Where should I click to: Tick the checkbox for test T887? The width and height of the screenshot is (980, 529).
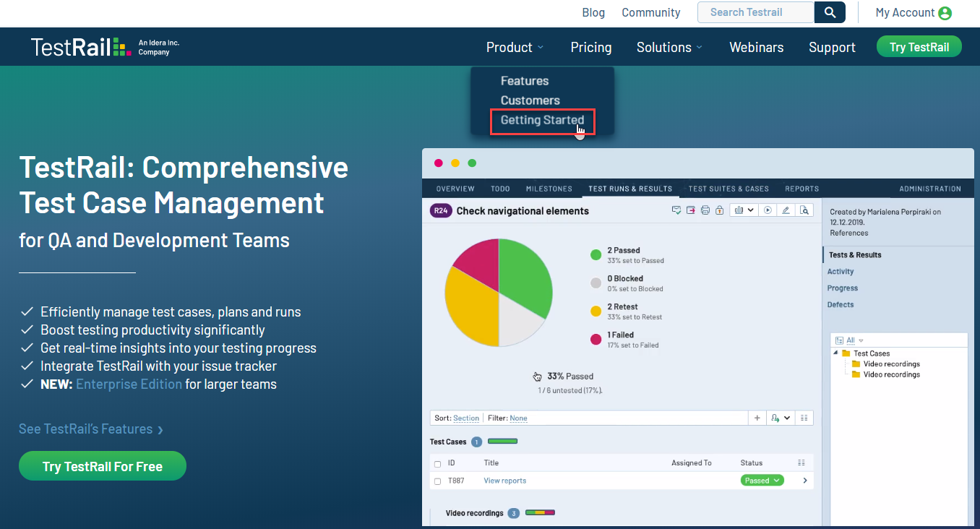(437, 481)
